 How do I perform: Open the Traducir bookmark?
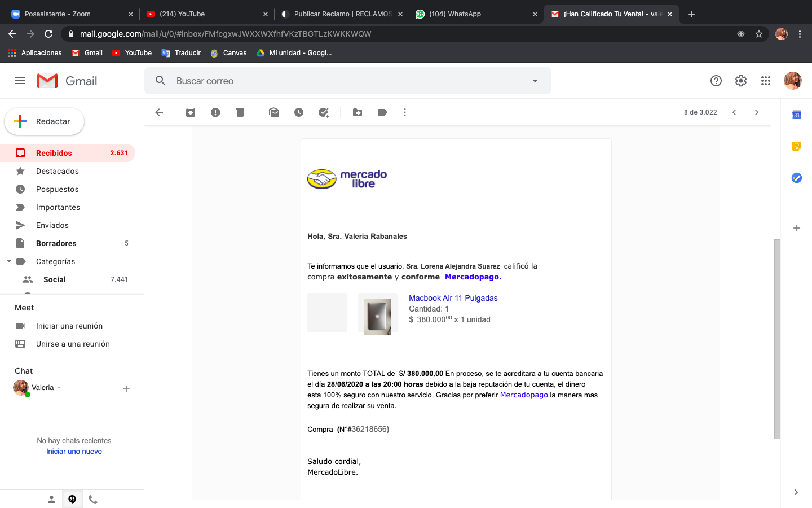pyautogui.click(x=181, y=53)
